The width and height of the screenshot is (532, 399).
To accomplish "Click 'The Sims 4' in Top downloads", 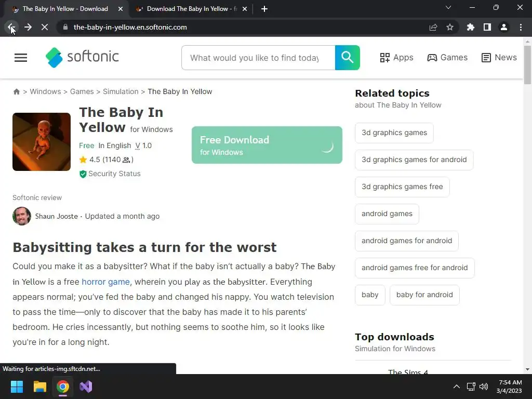I will tap(408, 371).
